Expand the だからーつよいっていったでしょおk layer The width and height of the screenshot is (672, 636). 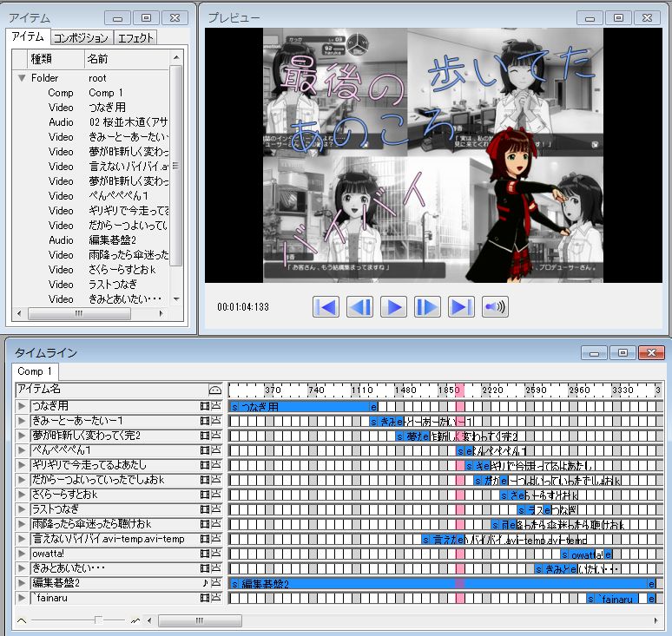(22, 480)
